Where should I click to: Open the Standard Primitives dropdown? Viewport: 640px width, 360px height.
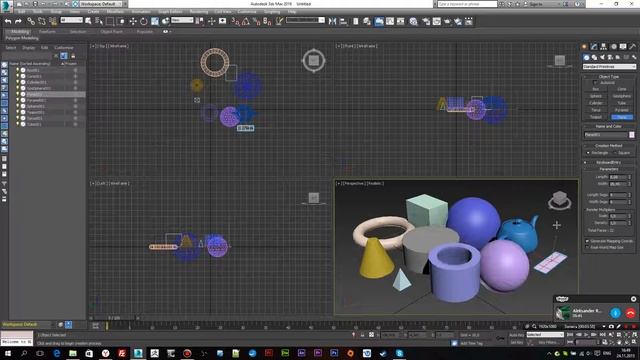pyautogui.click(x=609, y=66)
